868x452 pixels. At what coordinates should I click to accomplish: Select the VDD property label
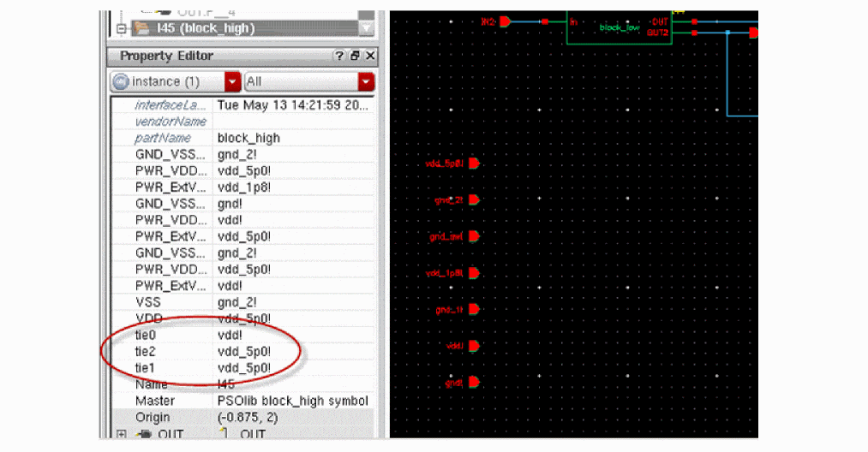[x=149, y=318]
